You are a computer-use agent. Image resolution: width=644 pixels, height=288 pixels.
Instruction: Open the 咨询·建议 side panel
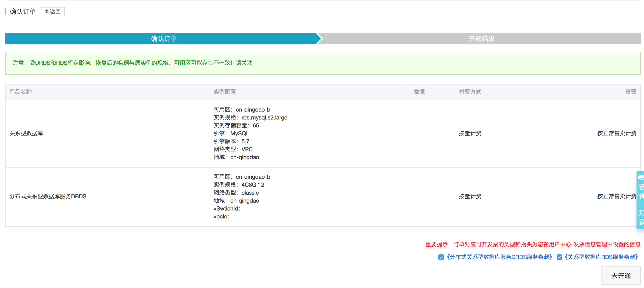(640, 200)
